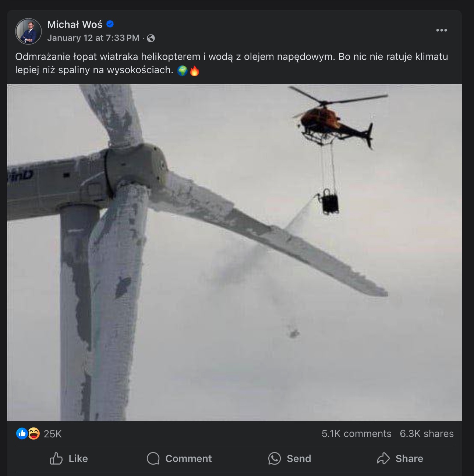The height and width of the screenshot is (476, 474).
Task: Click the thumbs-up outline icon
Action: point(56,459)
